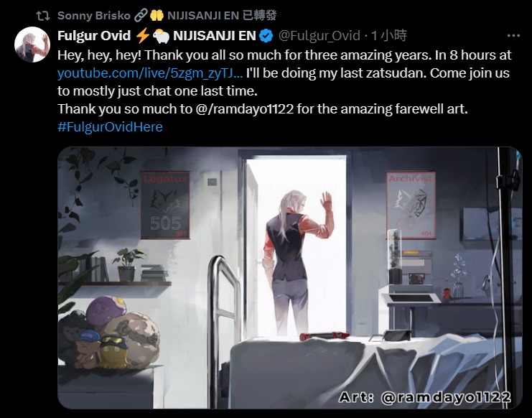532x418 pixels.
Task: Open the youtube.com/live stream link
Action: coord(150,73)
